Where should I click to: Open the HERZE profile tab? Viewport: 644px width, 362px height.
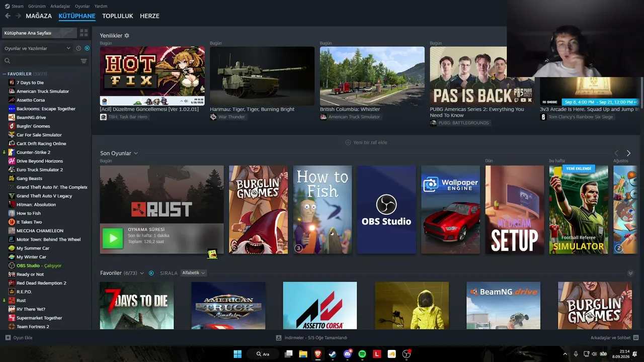[149, 16]
